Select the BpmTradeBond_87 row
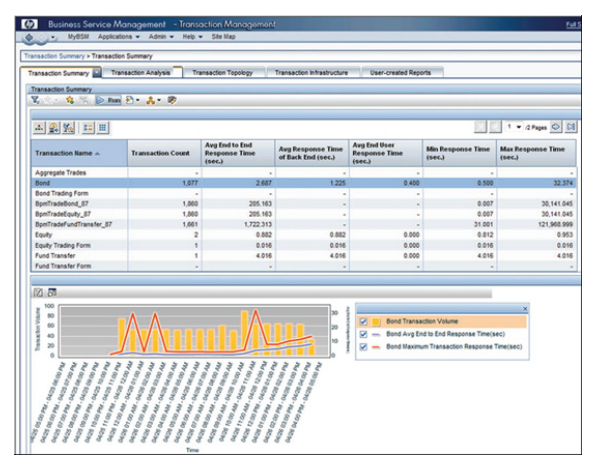The image size is (597, 464). [304, 204]
